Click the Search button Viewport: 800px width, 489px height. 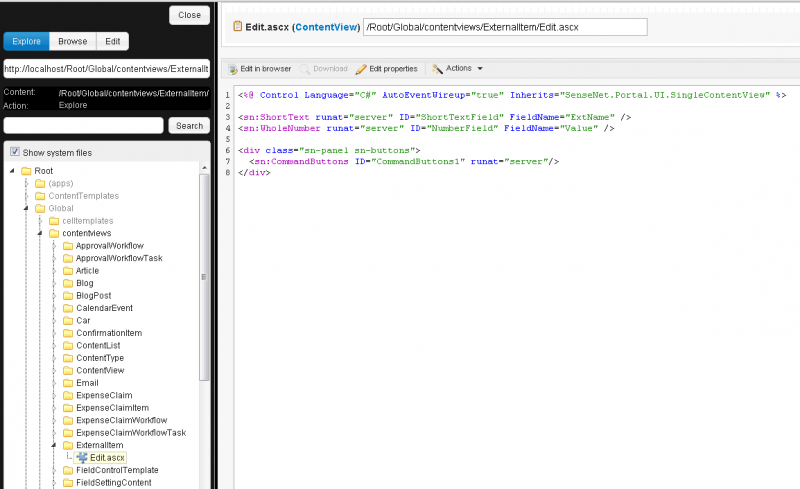point(189,126)
